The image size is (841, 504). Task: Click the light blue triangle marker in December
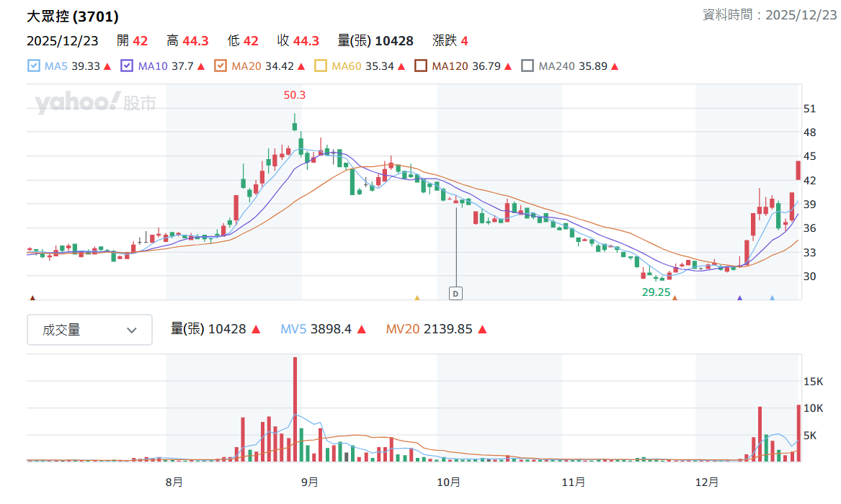pyautogui.click(x=773, y=297)
